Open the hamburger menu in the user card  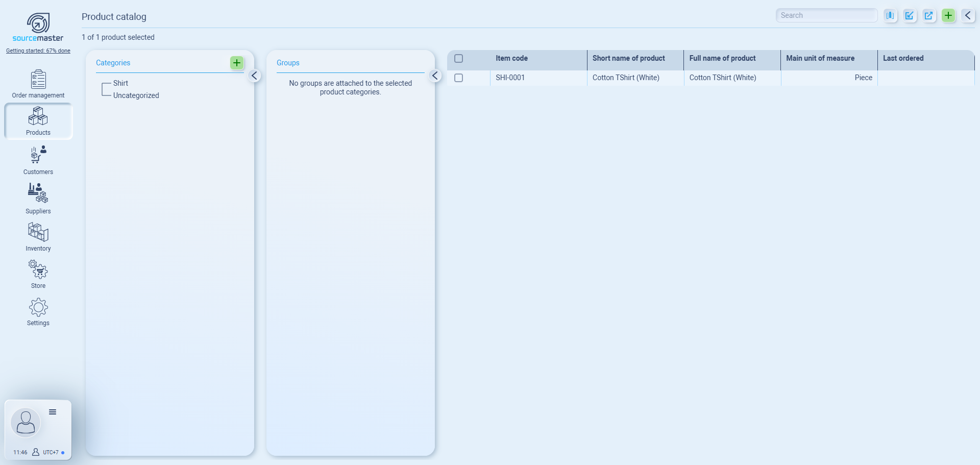pos(53,412)
